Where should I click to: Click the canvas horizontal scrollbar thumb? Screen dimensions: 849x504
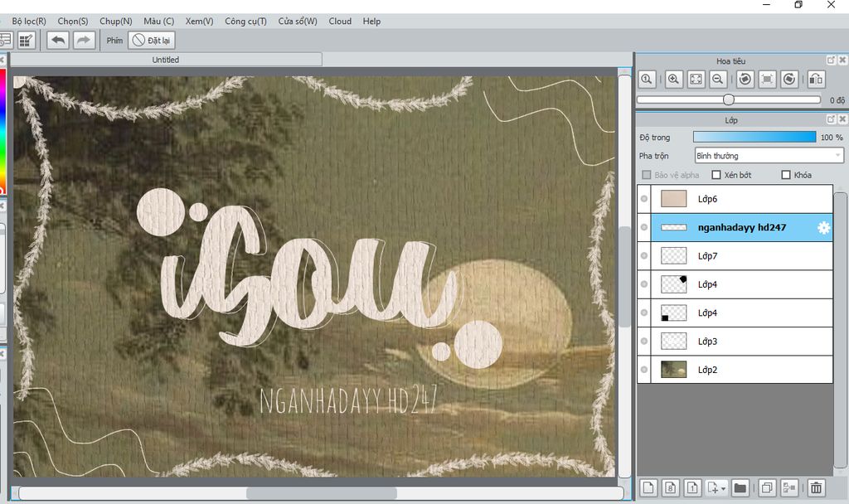[322, 493]
